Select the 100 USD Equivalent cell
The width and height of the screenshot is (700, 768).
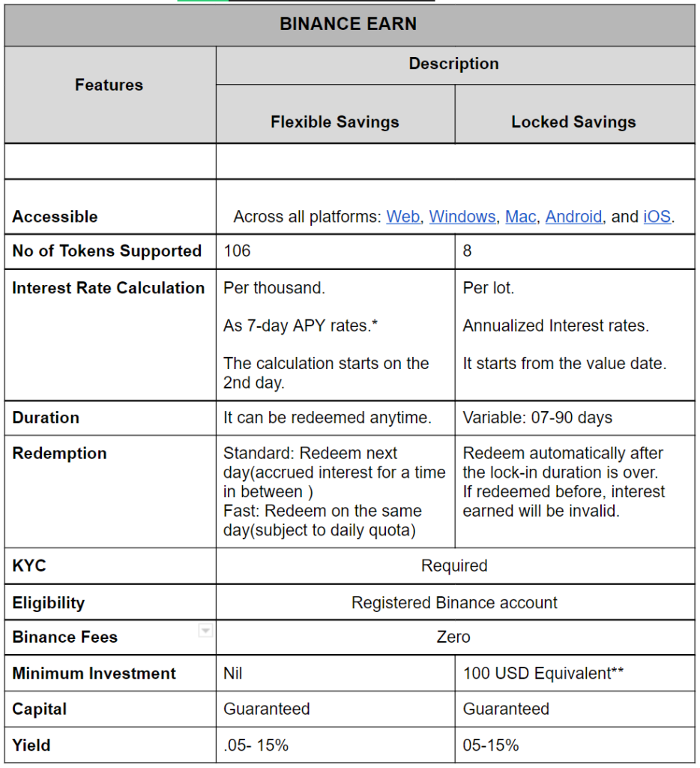coord(575,673)
